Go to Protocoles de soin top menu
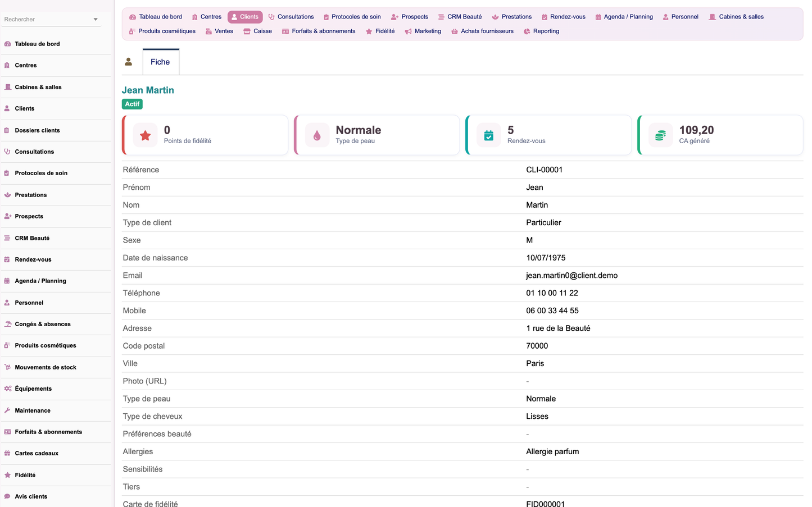 pos(352,17)
